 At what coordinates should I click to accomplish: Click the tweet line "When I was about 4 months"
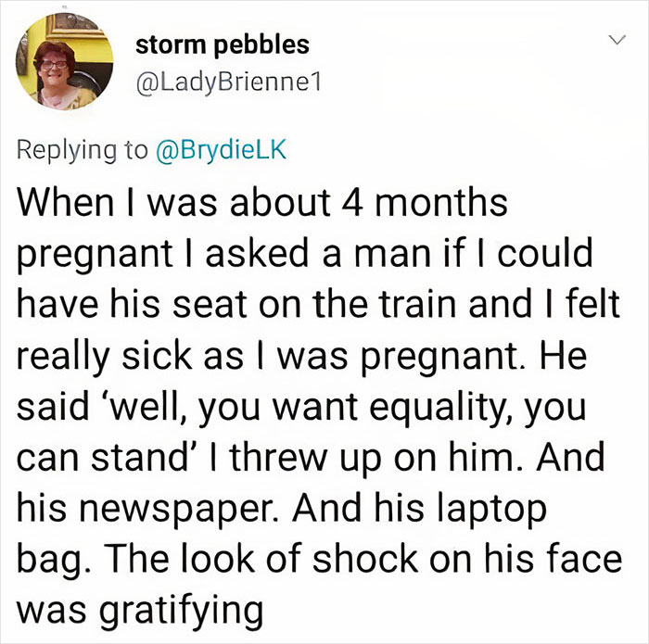point(262,204)
